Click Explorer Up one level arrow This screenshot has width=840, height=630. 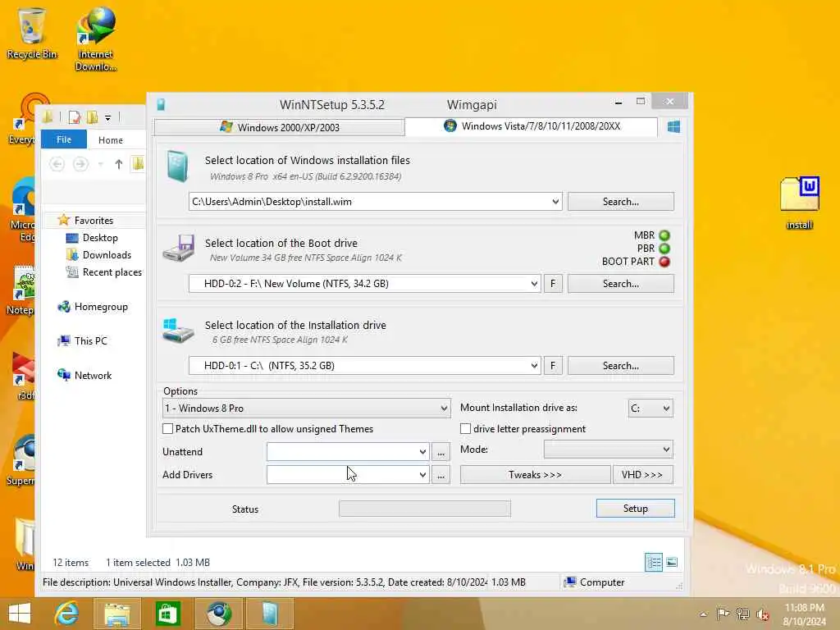(119, 164)
